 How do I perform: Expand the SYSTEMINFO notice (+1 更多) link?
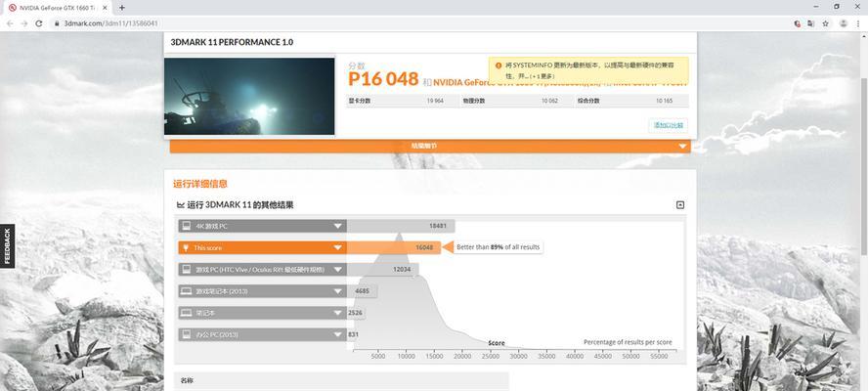point(542,76)
